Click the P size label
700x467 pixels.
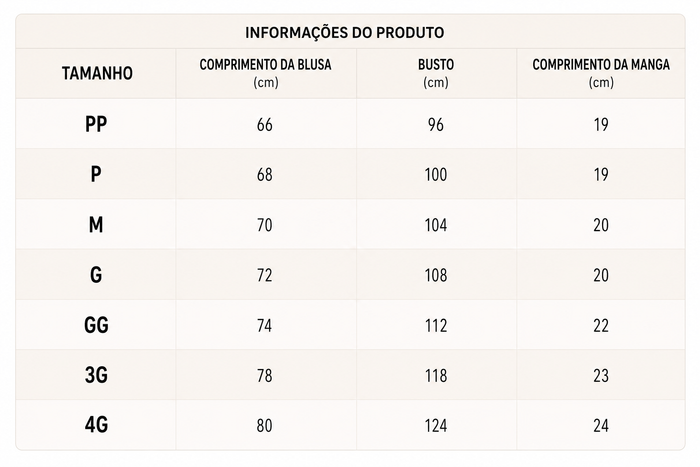(x=96, y=174)
